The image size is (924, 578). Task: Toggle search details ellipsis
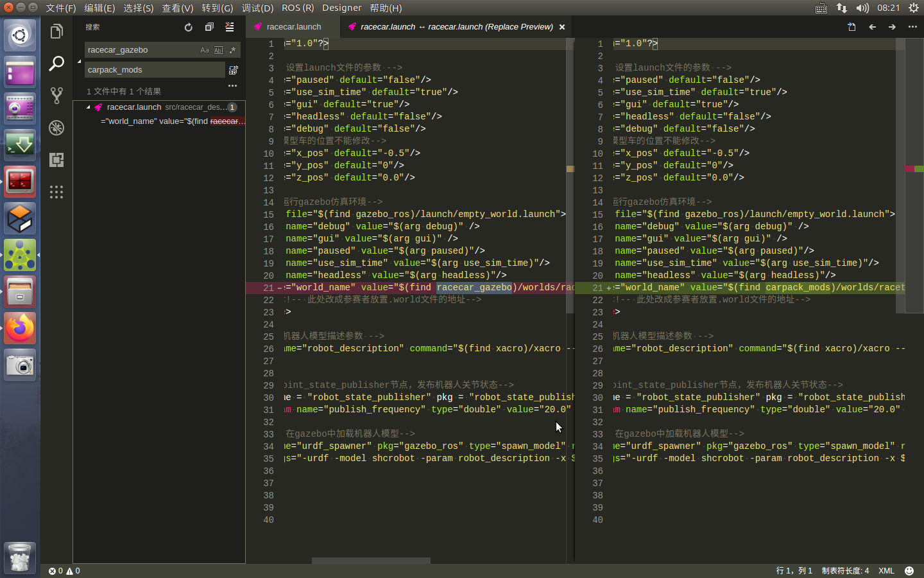point(232,85)
